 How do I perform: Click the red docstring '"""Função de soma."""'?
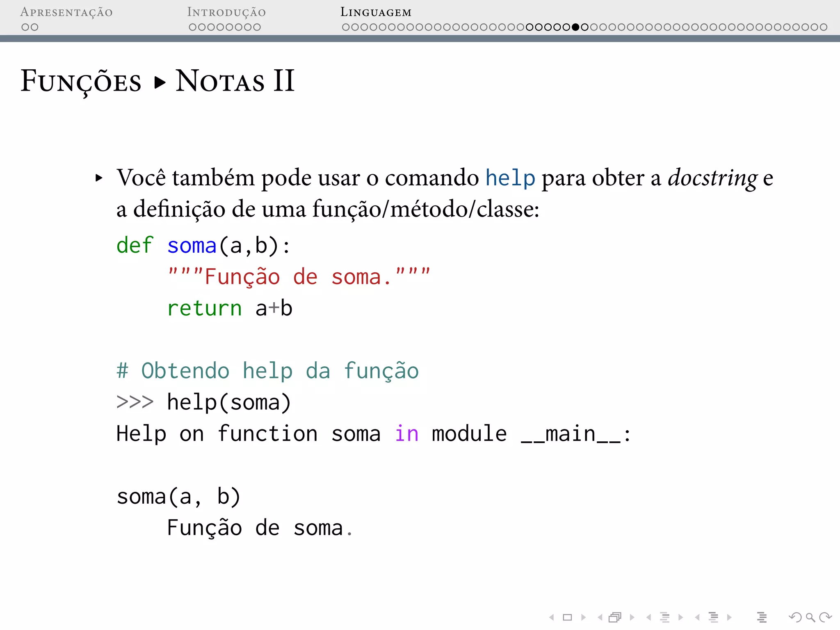click(x=299, y=276)
